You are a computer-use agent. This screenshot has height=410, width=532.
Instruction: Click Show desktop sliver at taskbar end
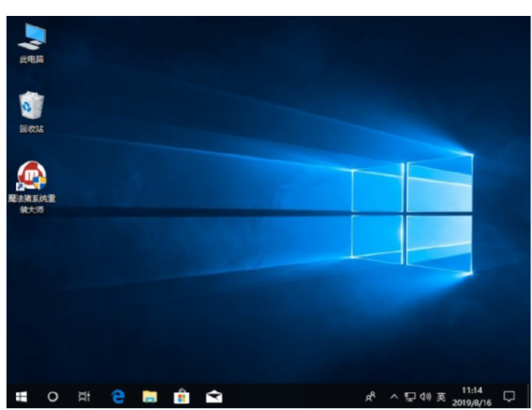click(x=528, y=397)
